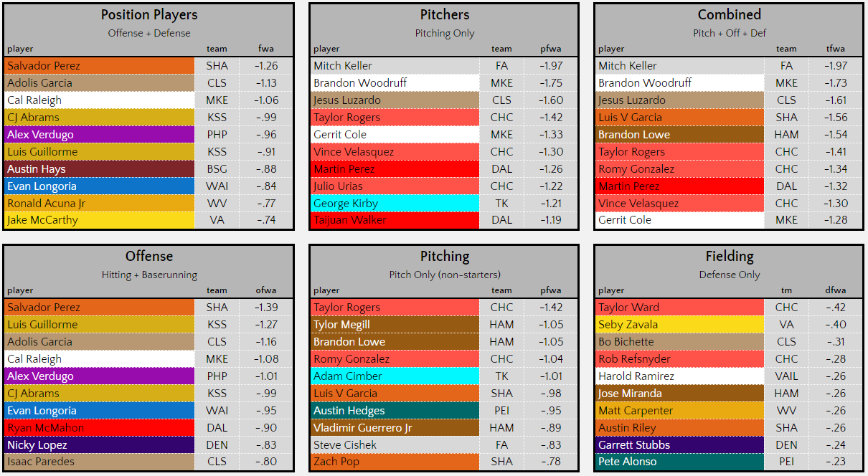Click the Fielding table title
Viewport: 868px width, 476px height.
pyautogui.click(x=730, y=257)
